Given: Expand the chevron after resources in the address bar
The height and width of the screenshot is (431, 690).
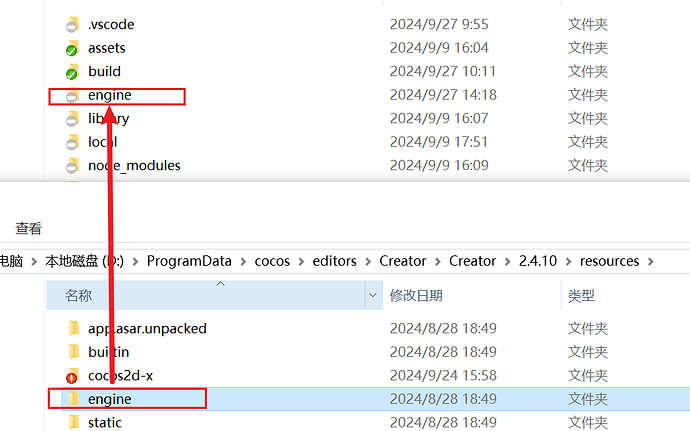Looking at the screenshot, I should tap(650, 261).
